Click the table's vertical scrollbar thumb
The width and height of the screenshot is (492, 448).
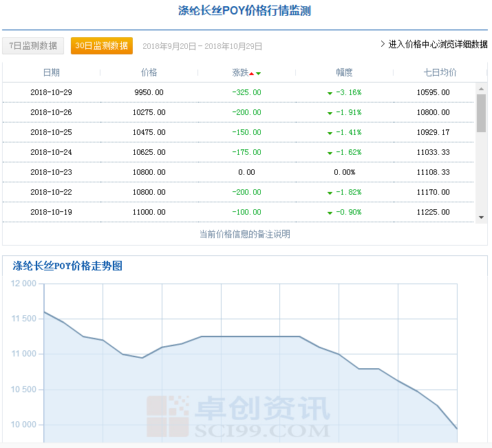[481, 113]
